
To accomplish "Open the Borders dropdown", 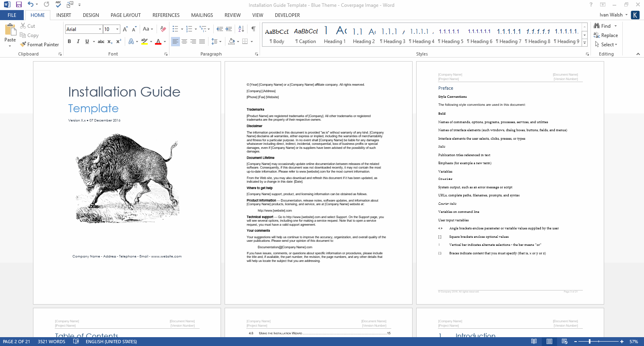I will 252,41.
